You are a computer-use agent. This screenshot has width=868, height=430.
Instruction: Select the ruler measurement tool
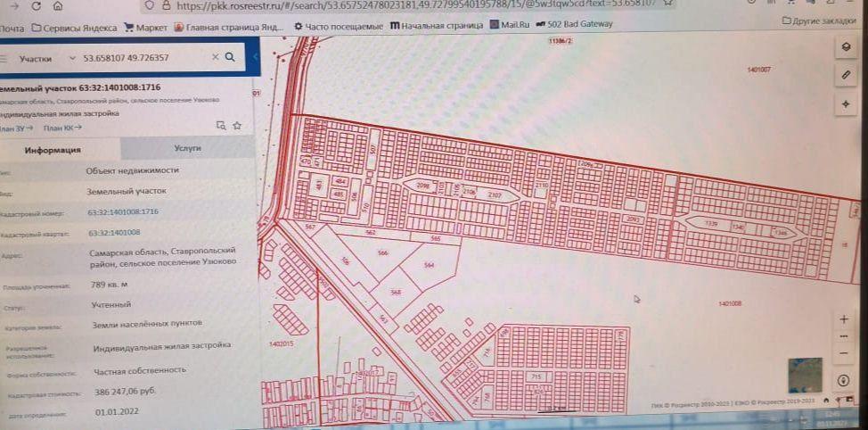(x=845, y=76)
